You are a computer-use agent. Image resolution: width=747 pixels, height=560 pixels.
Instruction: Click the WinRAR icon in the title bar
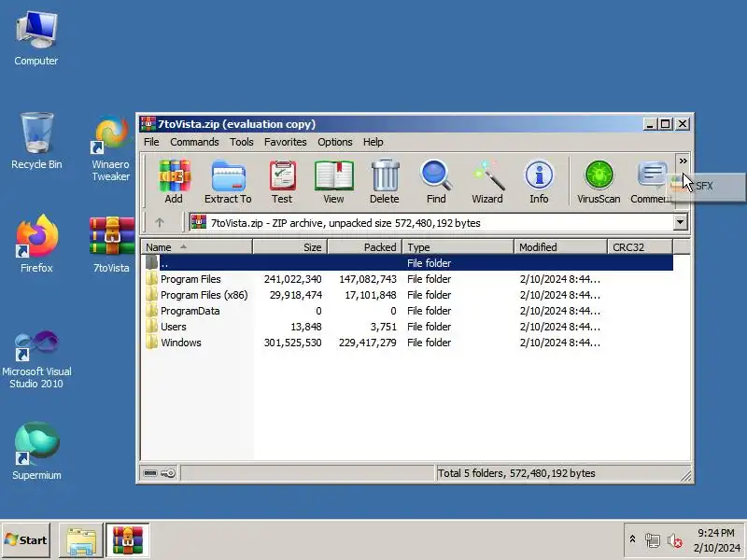click(x=148, y=124)
